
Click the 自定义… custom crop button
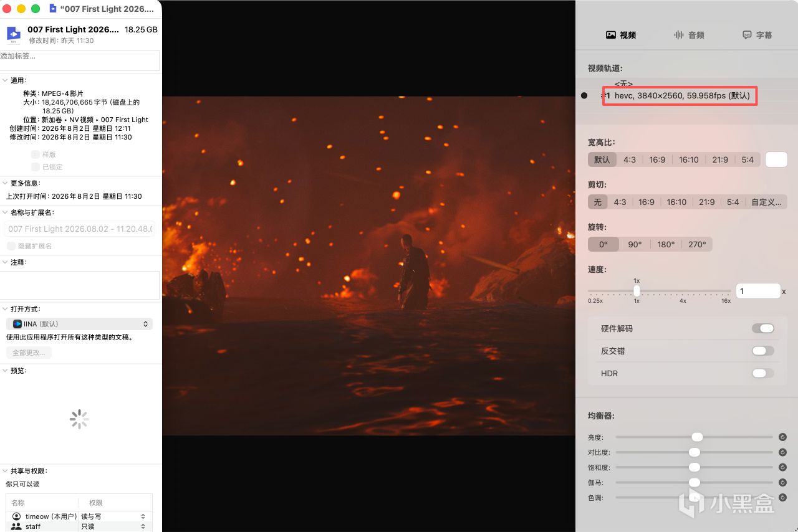point(767,202)
